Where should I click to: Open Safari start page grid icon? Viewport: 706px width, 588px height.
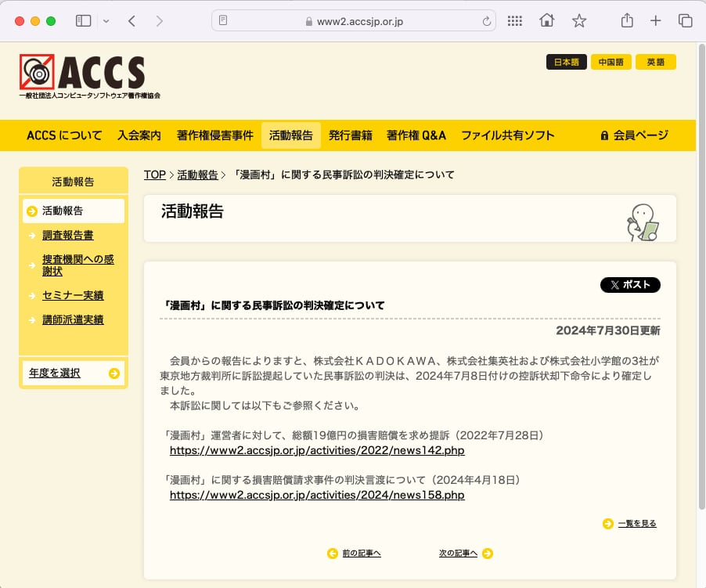pyautogui.click(x=514, y=21)
